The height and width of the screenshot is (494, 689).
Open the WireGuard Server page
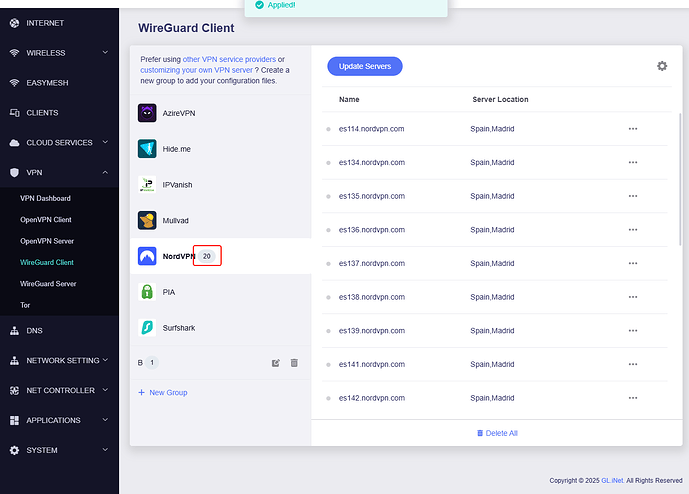click(x=48, y=284)
